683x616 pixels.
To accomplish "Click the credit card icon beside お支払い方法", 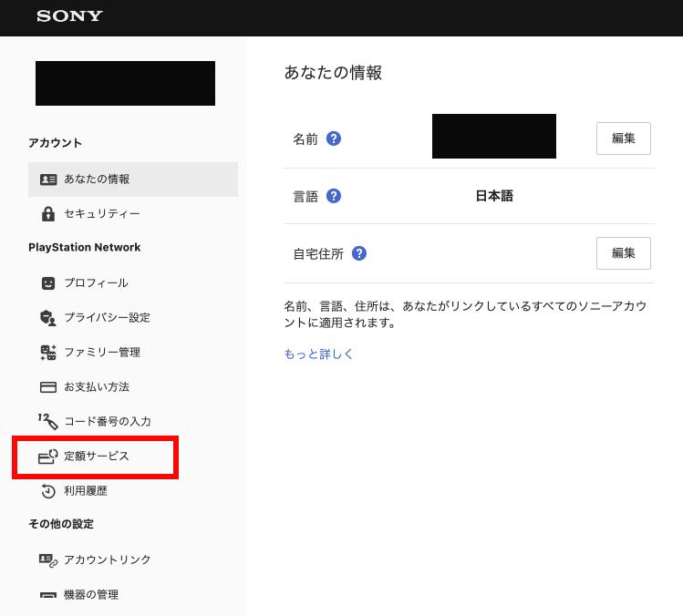I will tap(48, 387).
